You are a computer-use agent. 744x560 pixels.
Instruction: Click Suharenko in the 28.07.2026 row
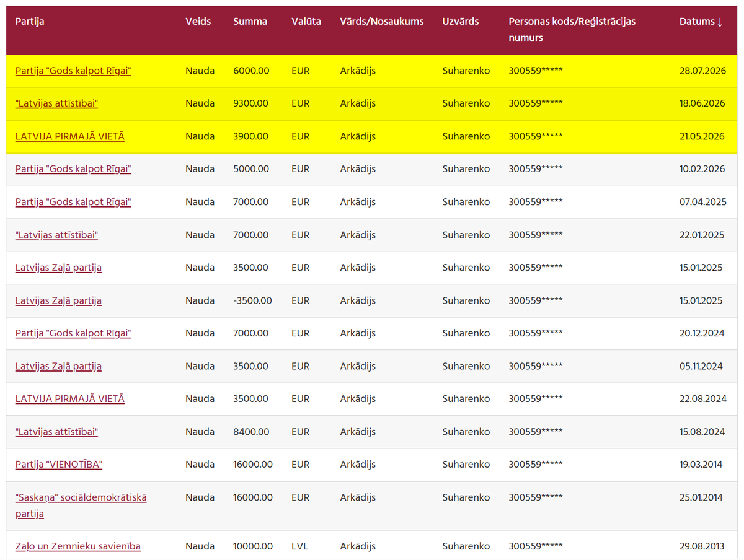[466, 71]
